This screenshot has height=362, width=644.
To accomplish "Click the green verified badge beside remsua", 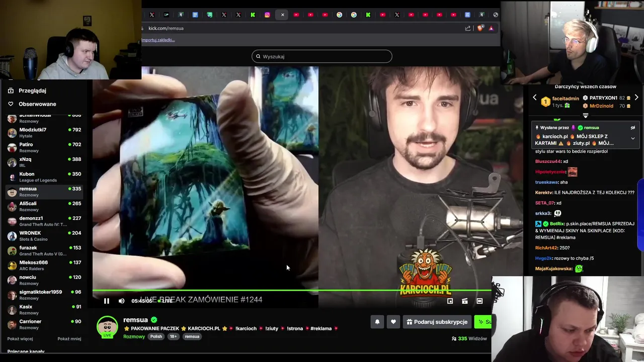I will click(x=154, y=320).
